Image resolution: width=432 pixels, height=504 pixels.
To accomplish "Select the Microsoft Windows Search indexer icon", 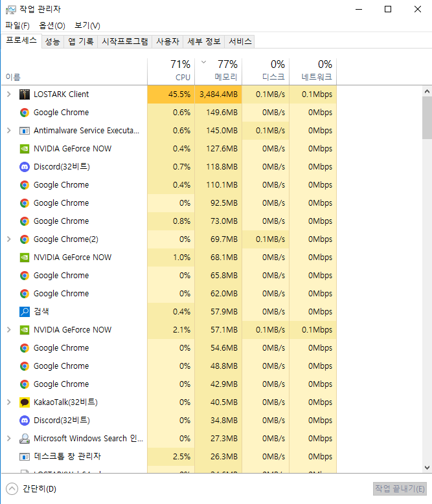I will click(x=25, y=439).
